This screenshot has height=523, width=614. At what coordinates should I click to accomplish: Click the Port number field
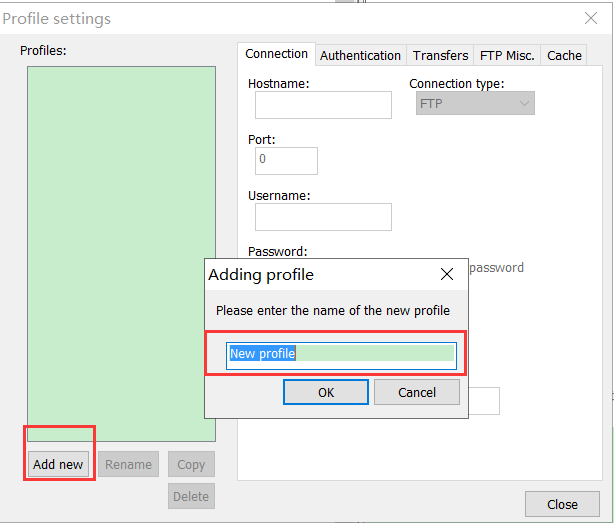pyautogui.click(x=286, y=160)
